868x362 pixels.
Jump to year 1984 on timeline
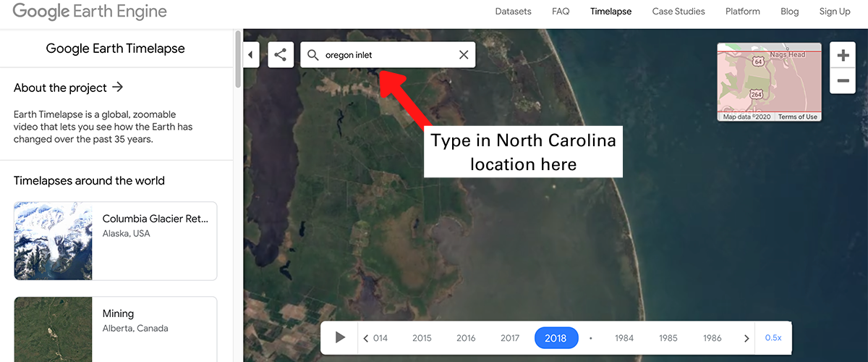624,338
